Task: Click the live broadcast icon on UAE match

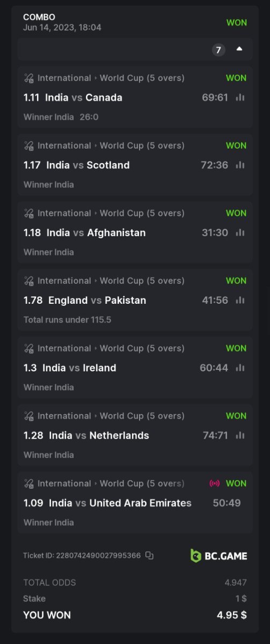Action: pos(215,484)
